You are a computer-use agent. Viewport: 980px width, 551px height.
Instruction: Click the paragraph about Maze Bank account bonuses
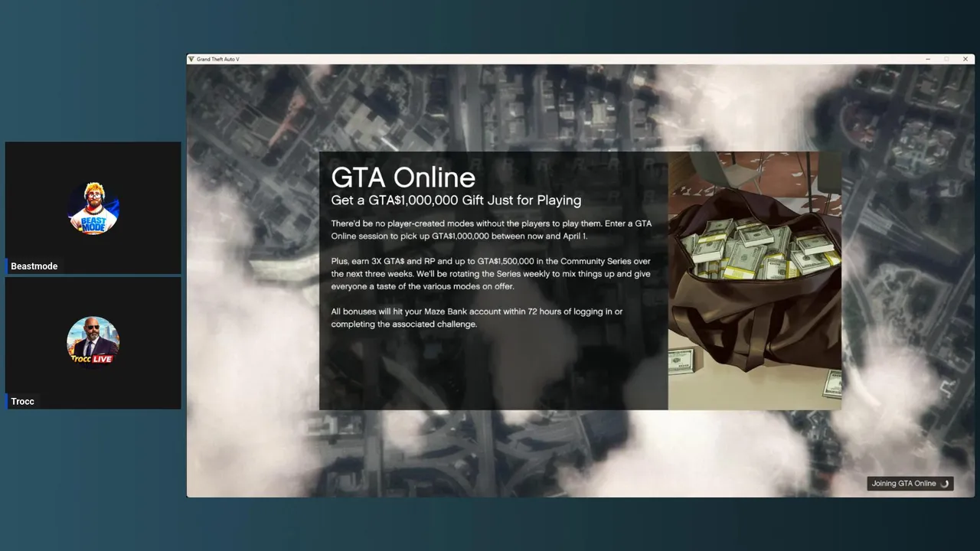[477, 318]
